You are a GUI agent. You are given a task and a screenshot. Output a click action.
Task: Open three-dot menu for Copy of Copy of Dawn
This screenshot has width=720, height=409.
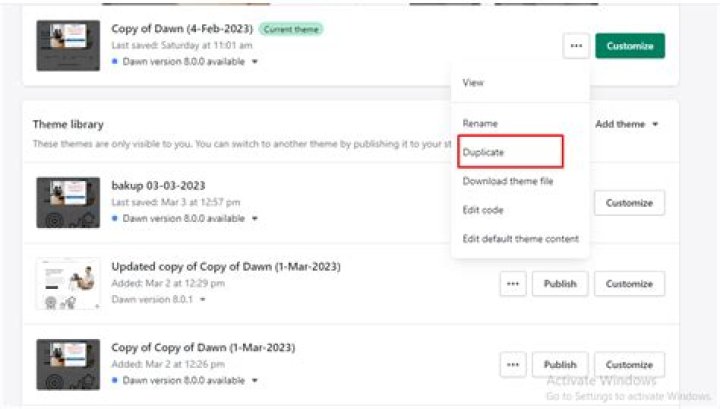tap(513, 364)
